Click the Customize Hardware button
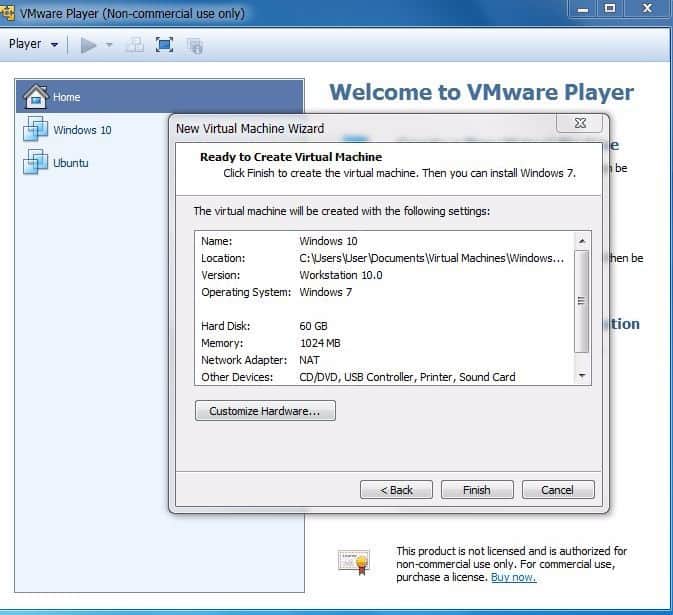Screen dimensions: 673x615 pyautogui.click(x=265, y=411)
